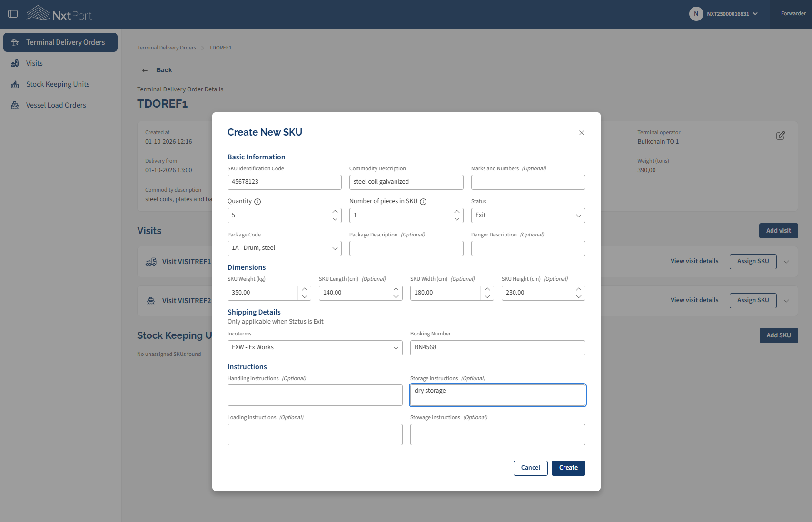The height and width of the screenshot is (522, 812).
Task: Increase Number of pieces in SKU
Action: pos(457,212)
